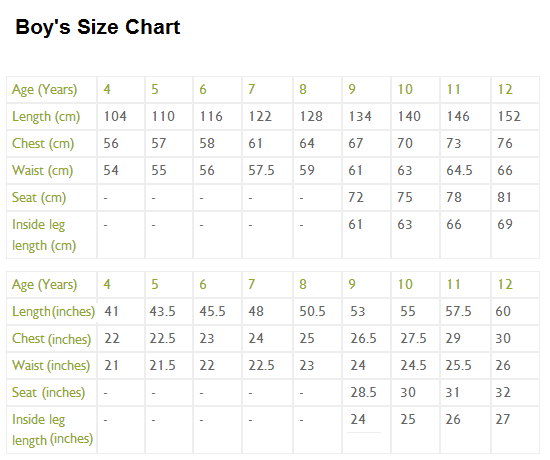Image resolution: width=550 pixels, height=460 pixels.
Task: Click the 27 inside leg inches value
Action: pyautogui.click(x=503, y=420)
